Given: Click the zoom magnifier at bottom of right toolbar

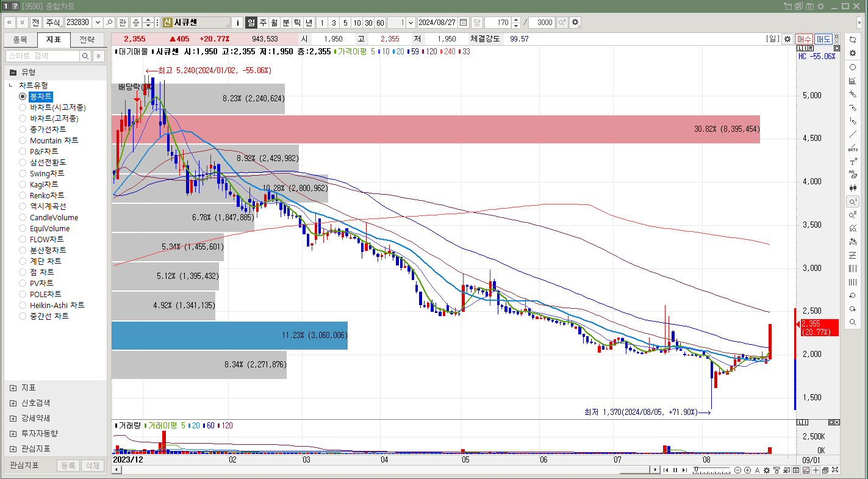Looking at the screenshot, I should click(853, 322).
